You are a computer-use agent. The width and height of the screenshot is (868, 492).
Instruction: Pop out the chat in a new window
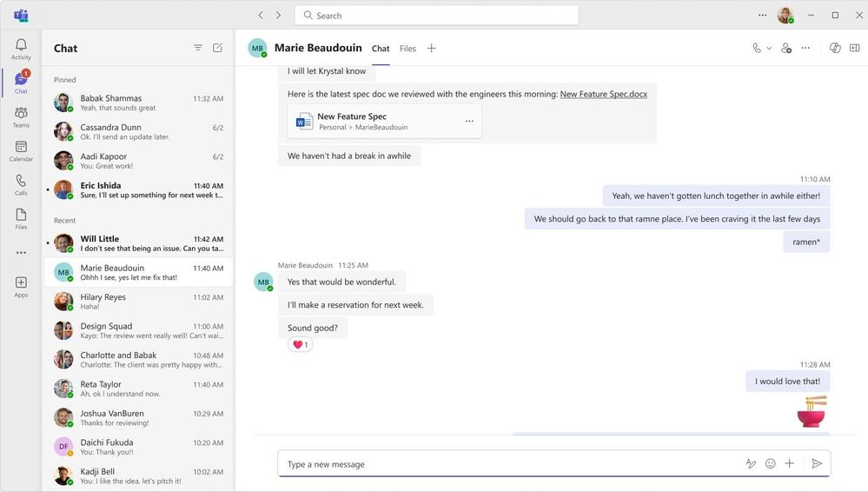point(855,48)
